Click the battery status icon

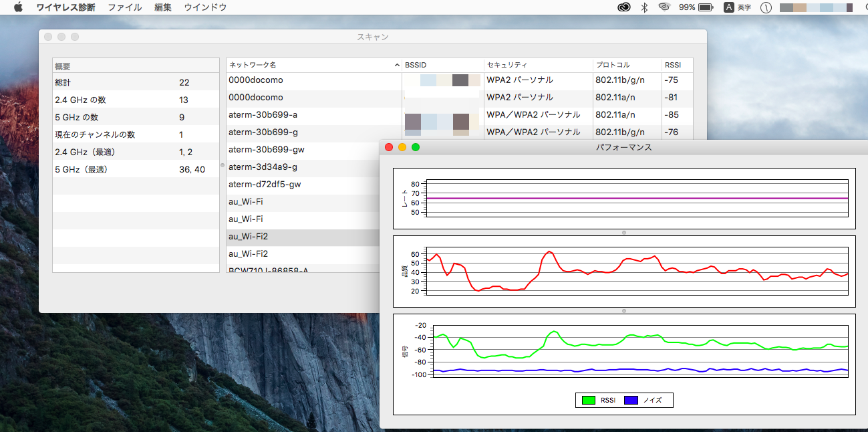[706, 7]
